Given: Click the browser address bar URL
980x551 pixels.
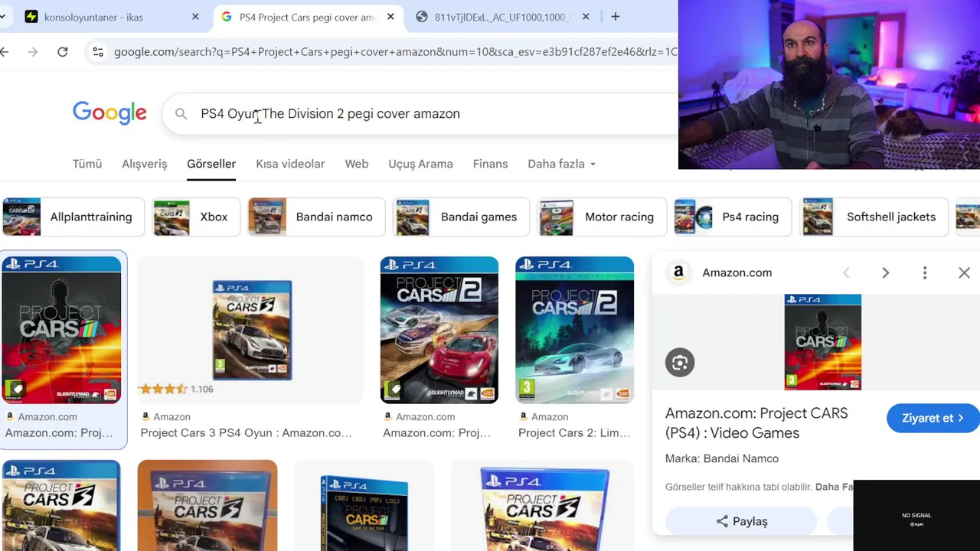Looking at the screenshot, I should (395, 51).
